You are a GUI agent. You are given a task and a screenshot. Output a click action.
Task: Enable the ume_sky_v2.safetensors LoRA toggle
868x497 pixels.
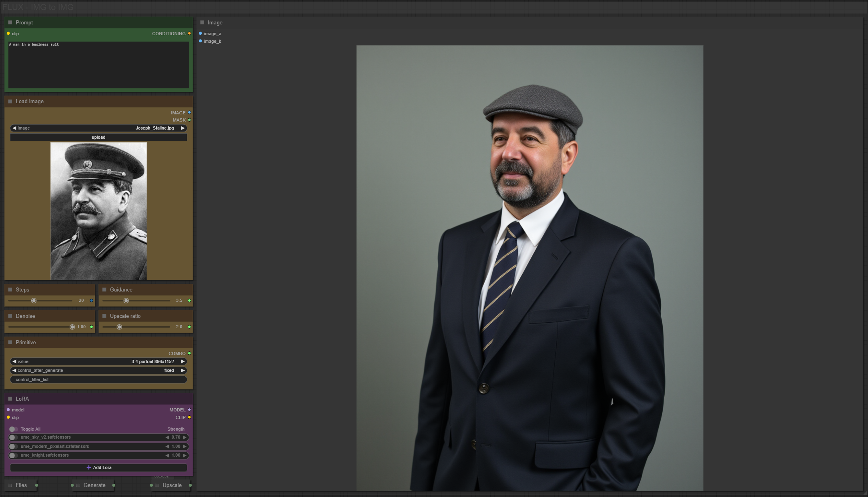coord(13,437)
